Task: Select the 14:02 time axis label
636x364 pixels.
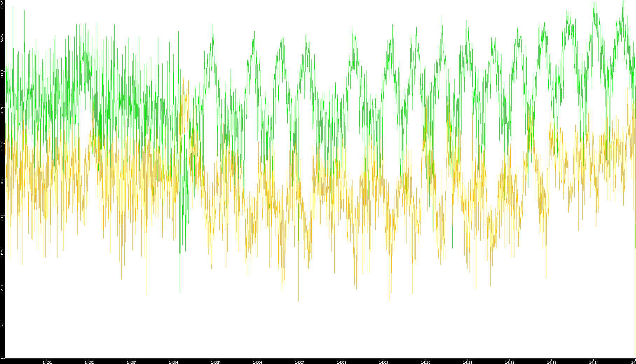Action: pyautogui.click(x=89, y=362)
